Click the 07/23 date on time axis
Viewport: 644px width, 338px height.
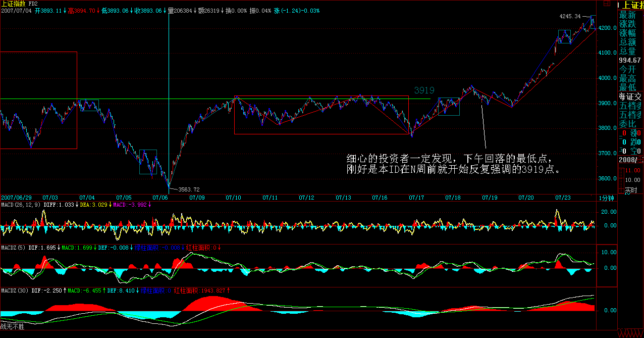563,198
